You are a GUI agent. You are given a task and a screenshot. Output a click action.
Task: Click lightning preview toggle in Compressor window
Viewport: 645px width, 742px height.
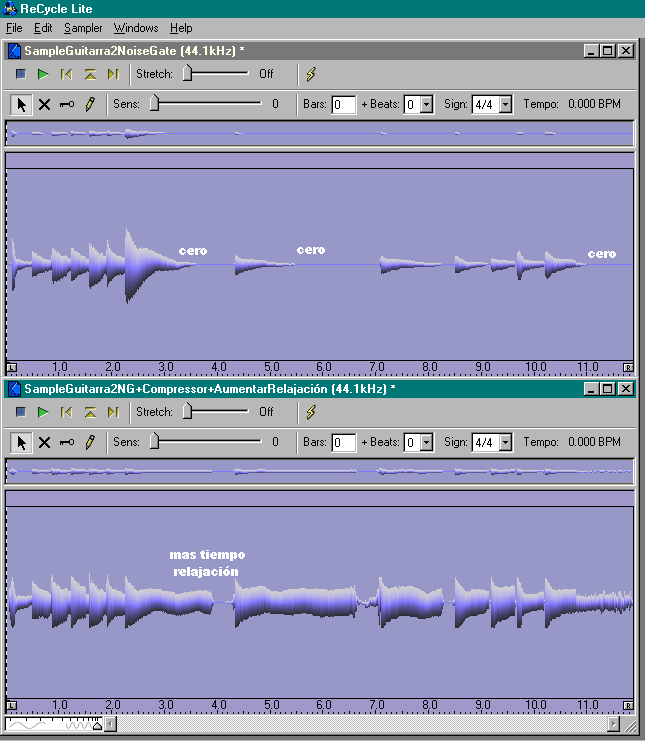point(310,412)
